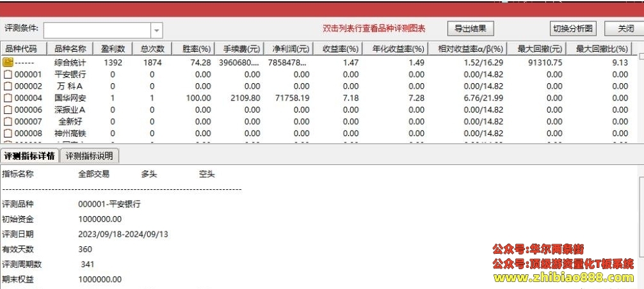Select the 综合统计 summary row name
644x289 pixels.
tap(70, 63)
